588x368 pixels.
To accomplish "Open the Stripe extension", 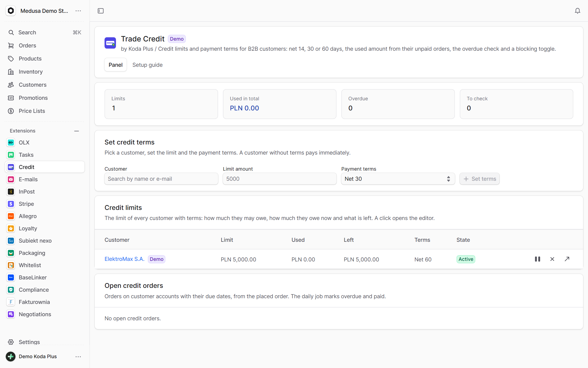I will 45,204.
